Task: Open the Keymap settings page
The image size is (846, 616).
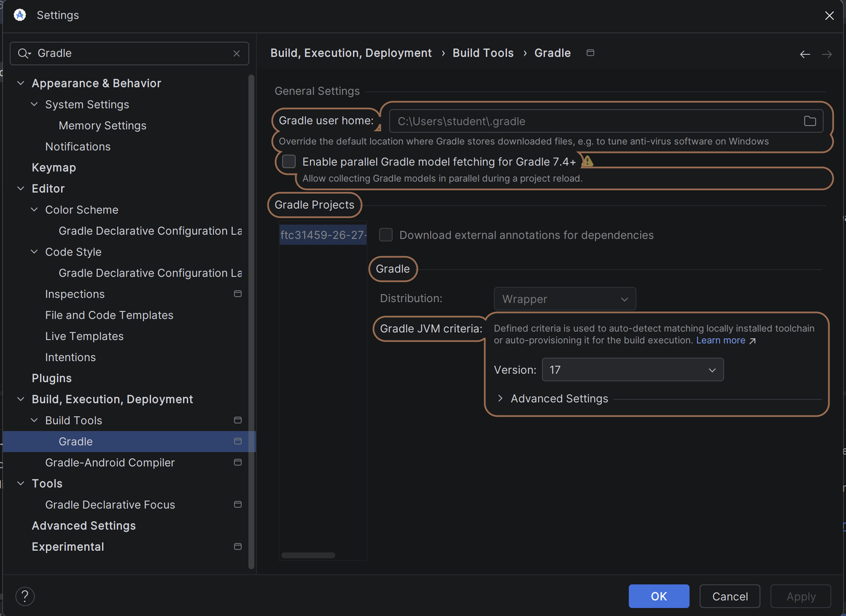Action: click(54, 167)
